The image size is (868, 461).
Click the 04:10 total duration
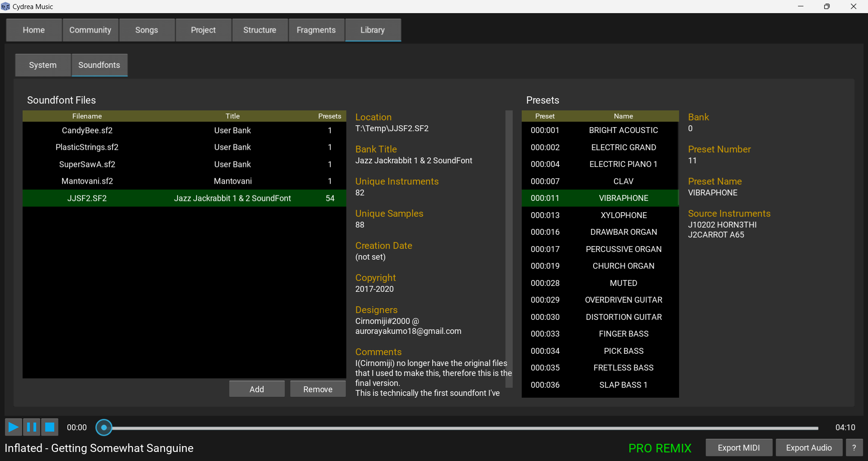pos(845,428)
